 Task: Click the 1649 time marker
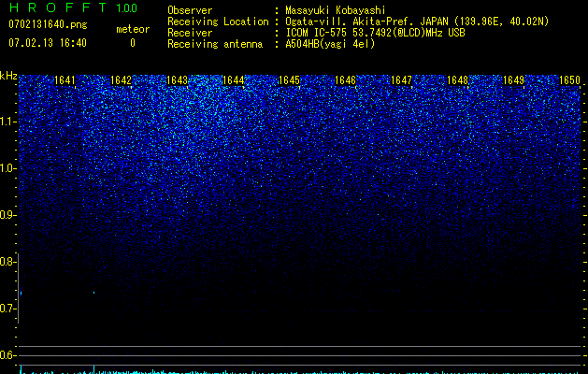pos(513,80)
